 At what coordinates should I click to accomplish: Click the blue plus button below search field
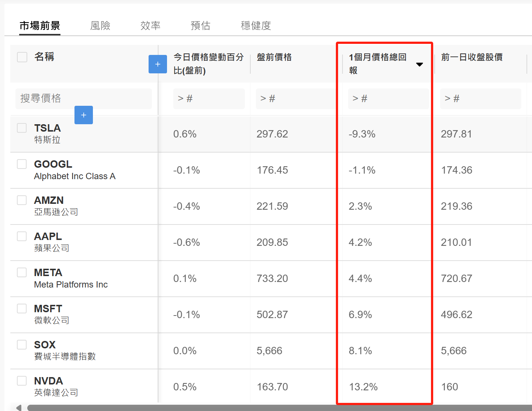[84, 115]
